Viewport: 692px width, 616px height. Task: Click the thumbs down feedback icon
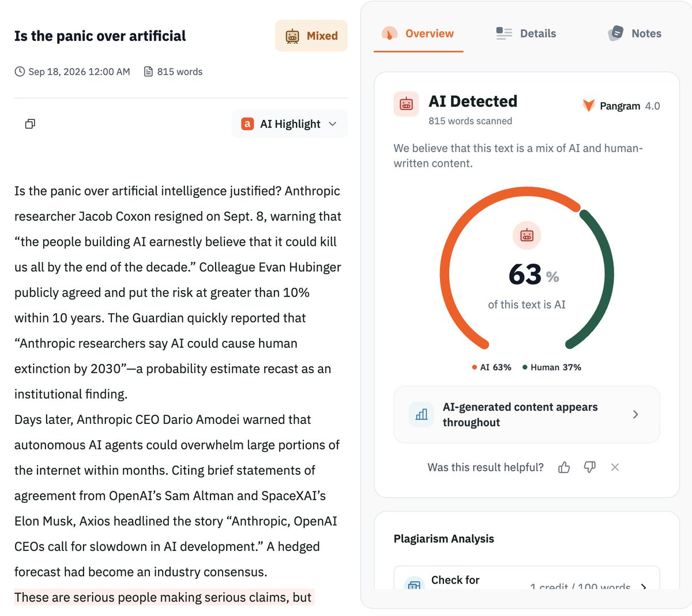tap(589, 467)
